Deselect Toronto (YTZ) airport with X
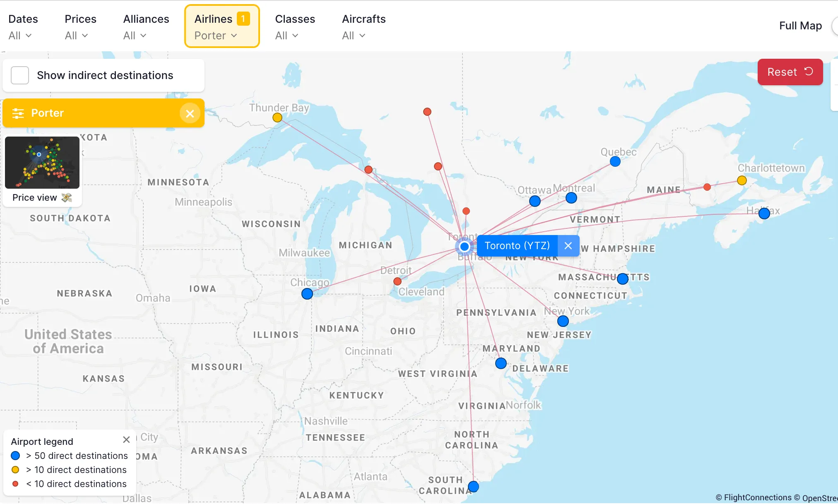This screenshot has width=838, height=504. 568,246
